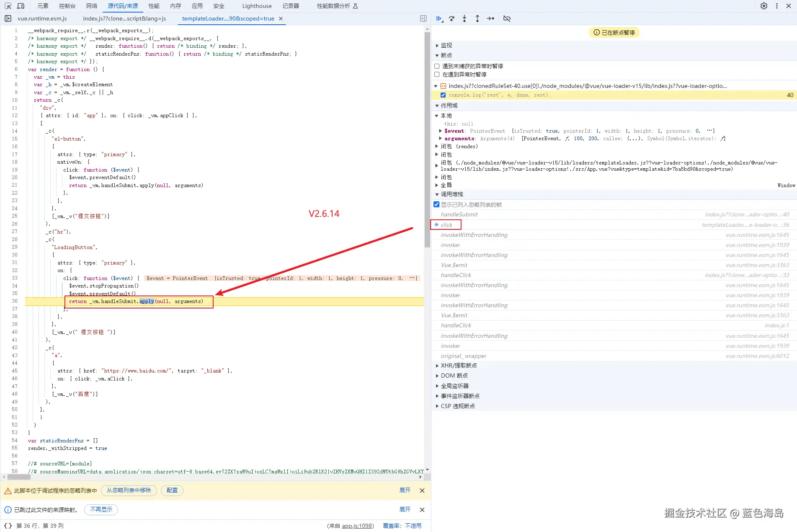Click the pretty print braces icon
The image size is (797, 532).
[8, 526]
